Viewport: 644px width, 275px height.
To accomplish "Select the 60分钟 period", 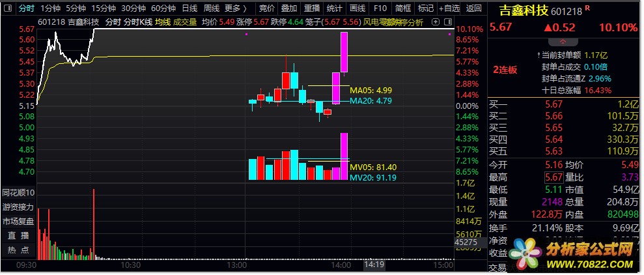I will click(163, 8).
